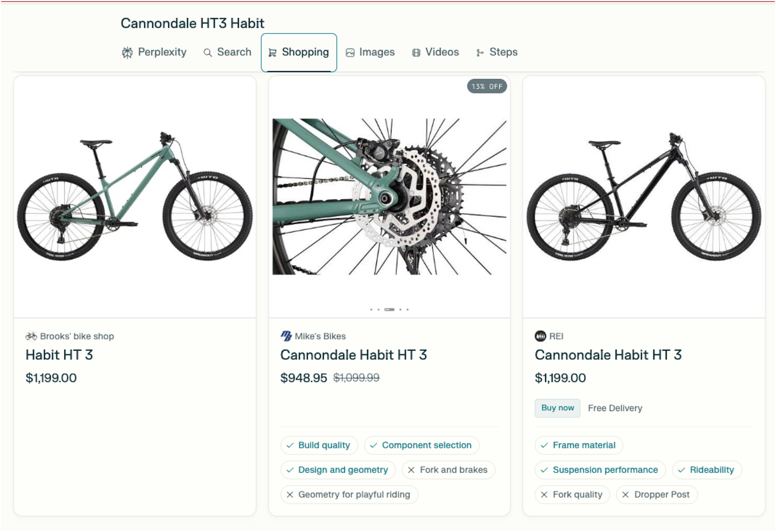Click the Brooks' bike shop bicycle icon
The width and height of the screenshot is (776, 532).
(x=31, y=336)
